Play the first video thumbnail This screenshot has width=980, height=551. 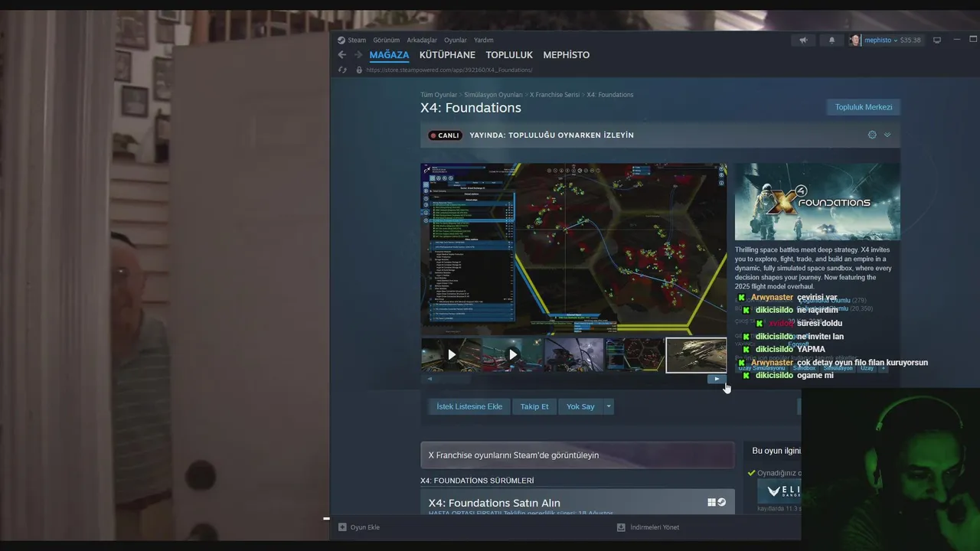pos(451,354)
